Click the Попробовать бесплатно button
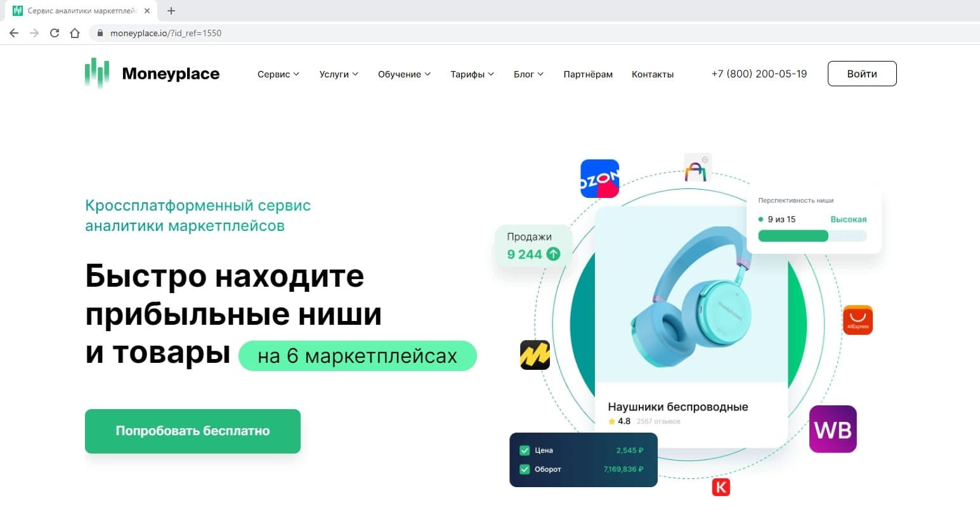The image size is (980, 510). (193, 431)
